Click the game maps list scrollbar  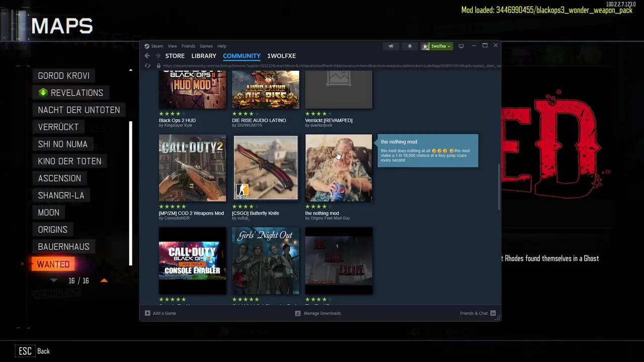[x=131, y=193]
